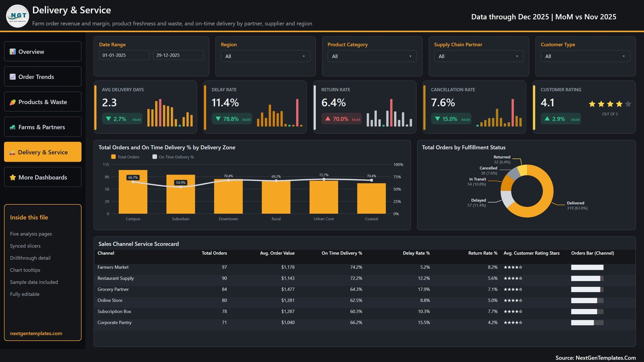The height and width of the screenshot is (362, 644).
Task: Open the Order Trends tab
Action: (x=43, y=76)
